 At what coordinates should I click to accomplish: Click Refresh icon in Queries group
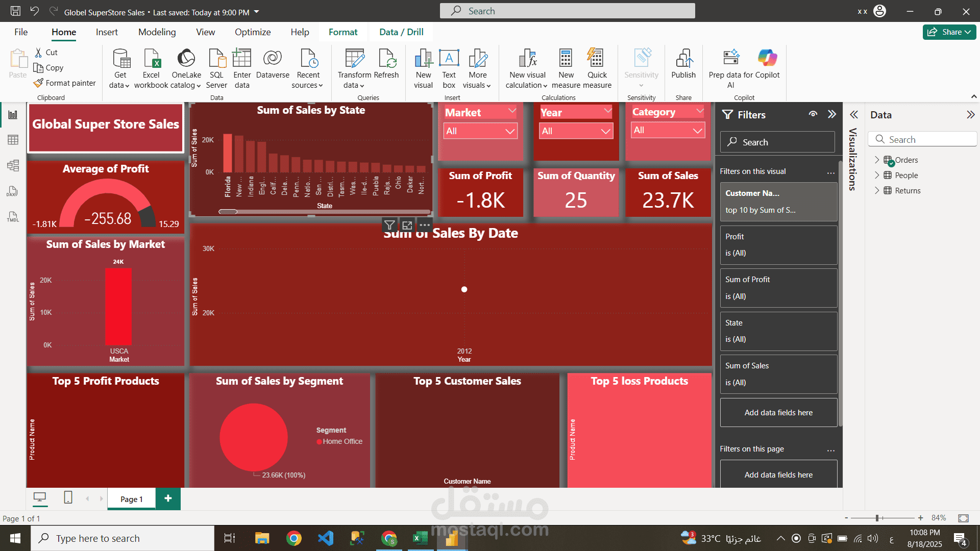click(x=386, y=64)
